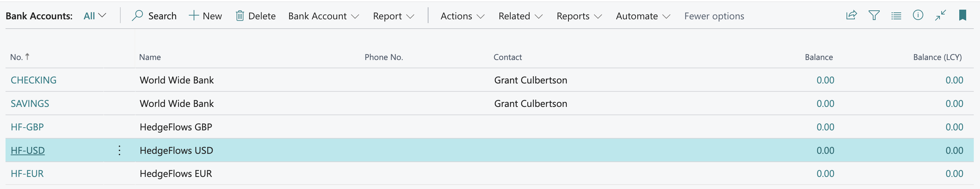This screenshot has height=189, width=980.
Task: Click the Search magnifier icon
Action: [x=137, y=16]
